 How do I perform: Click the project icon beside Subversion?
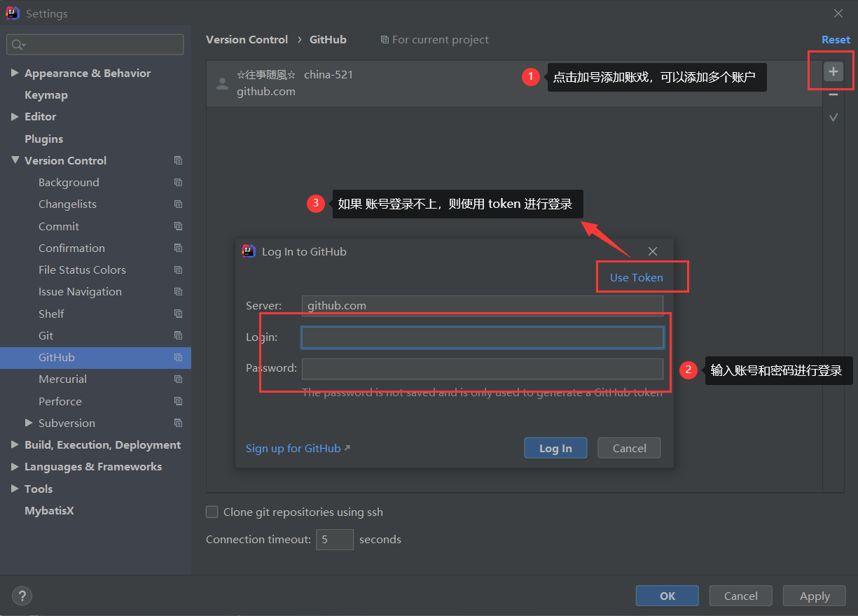coord(179,423)
